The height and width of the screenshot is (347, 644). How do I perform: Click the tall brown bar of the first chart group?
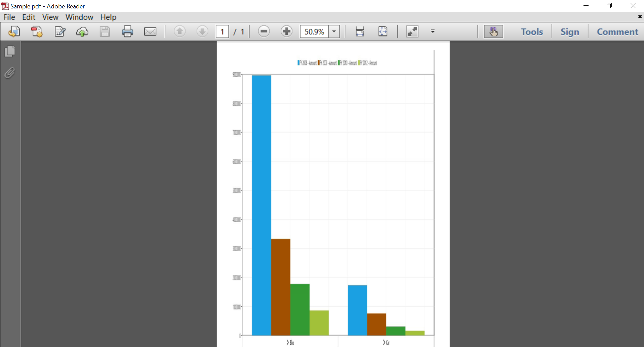281,287
